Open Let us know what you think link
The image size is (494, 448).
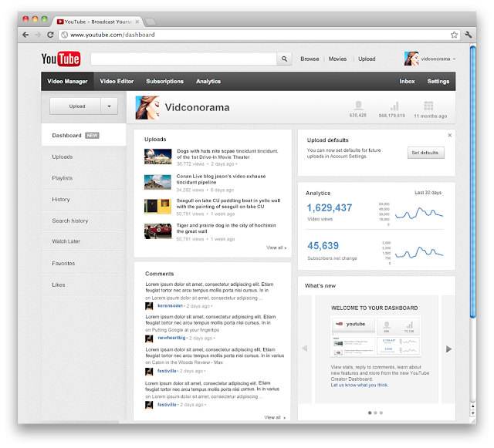[x=360, y=385]
